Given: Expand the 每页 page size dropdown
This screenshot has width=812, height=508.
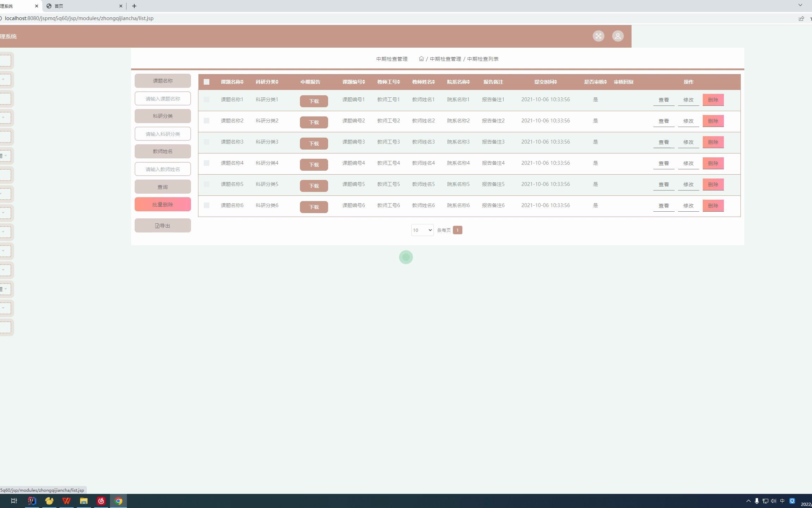Looking at the screenshot, I should [x=421, y=229].
